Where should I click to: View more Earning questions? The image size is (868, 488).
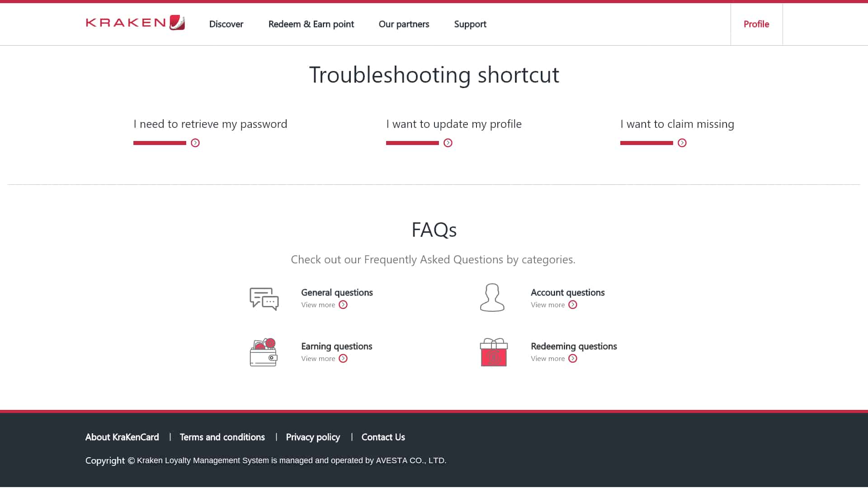(324, 358)
